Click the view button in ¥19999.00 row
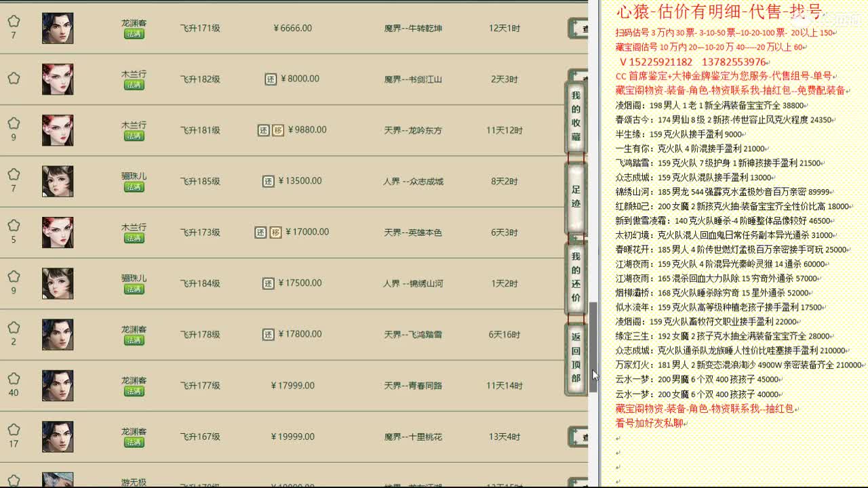The height and width of the screenshot is (488, 868). pyautogui.click(x=578, y=437)
